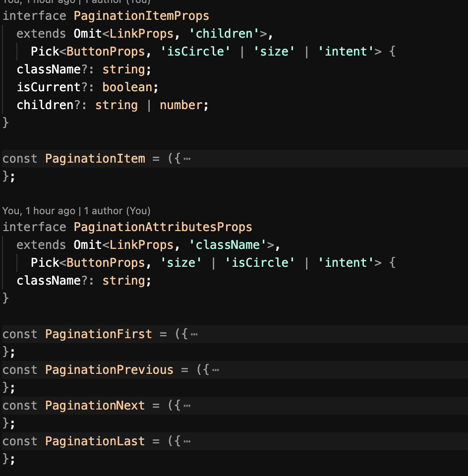Click the PaginationNext constant name
This screenshot has width=468, height=476.
click(x=95, y=406)
